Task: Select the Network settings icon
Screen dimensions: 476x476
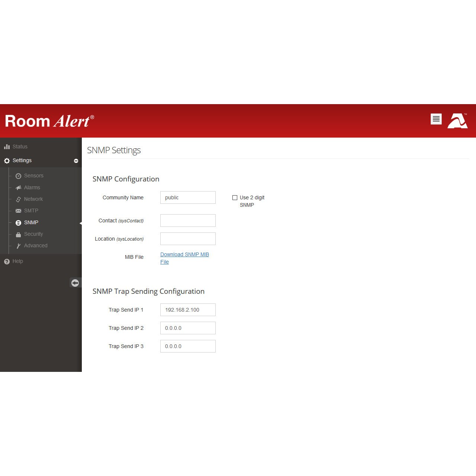Action: (x=19, y=199)
